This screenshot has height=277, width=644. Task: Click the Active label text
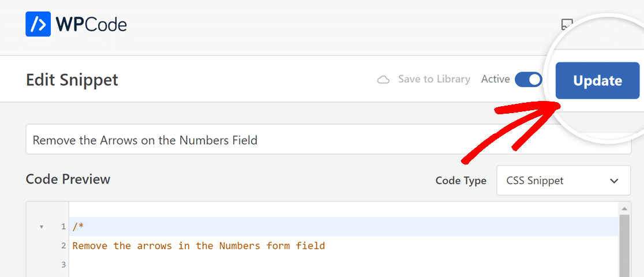pyautogui.click(x=495, y=79)
